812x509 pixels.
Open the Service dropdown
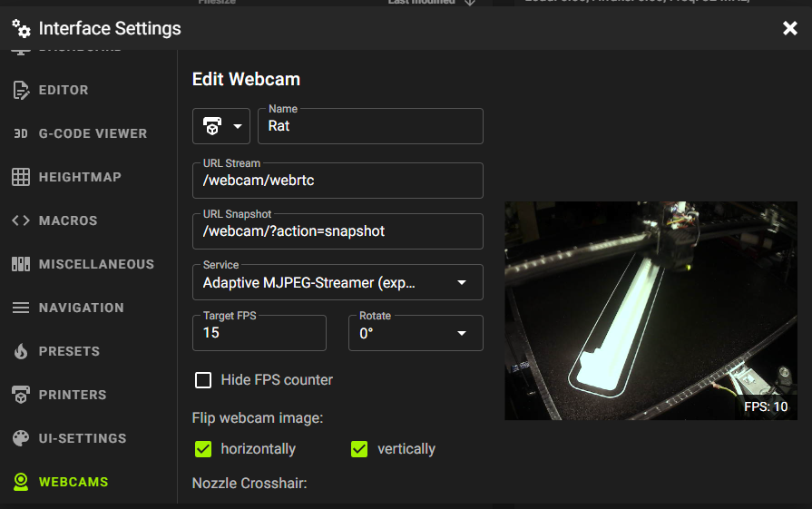point(338,282)
